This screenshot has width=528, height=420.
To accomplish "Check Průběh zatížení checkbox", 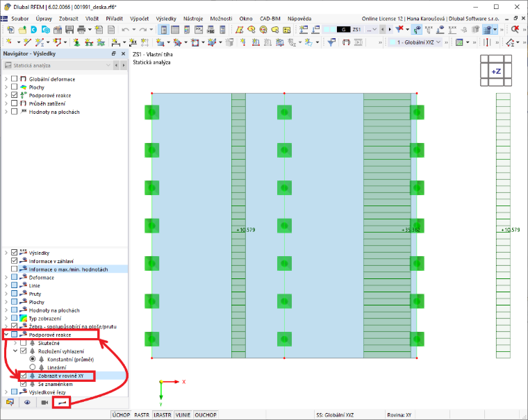I will [x=14, y=103].
